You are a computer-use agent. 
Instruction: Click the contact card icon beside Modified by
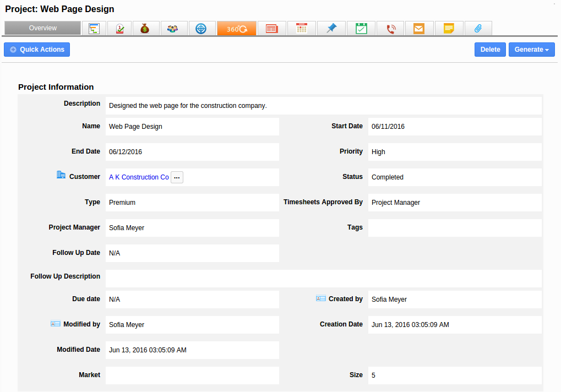56,324
